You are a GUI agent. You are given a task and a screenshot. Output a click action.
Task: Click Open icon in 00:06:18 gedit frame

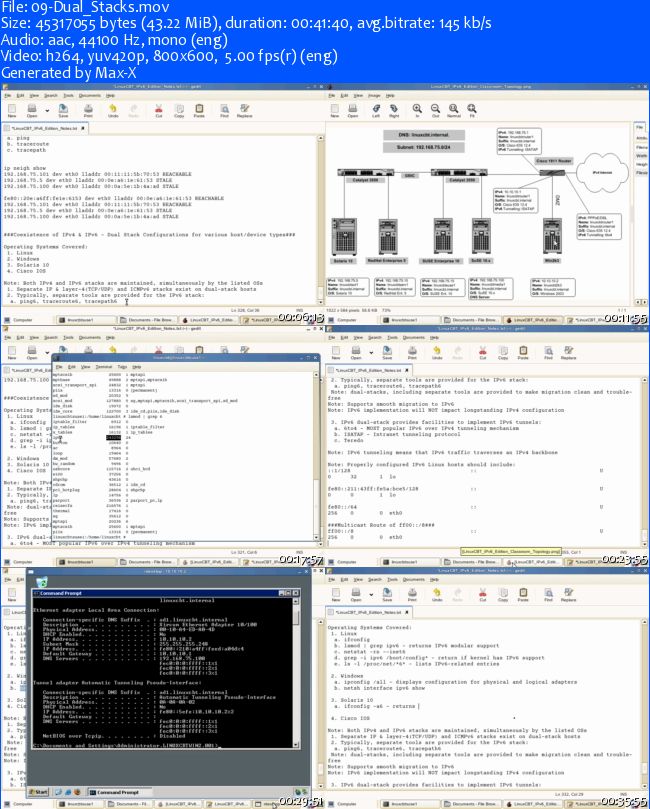32,110
